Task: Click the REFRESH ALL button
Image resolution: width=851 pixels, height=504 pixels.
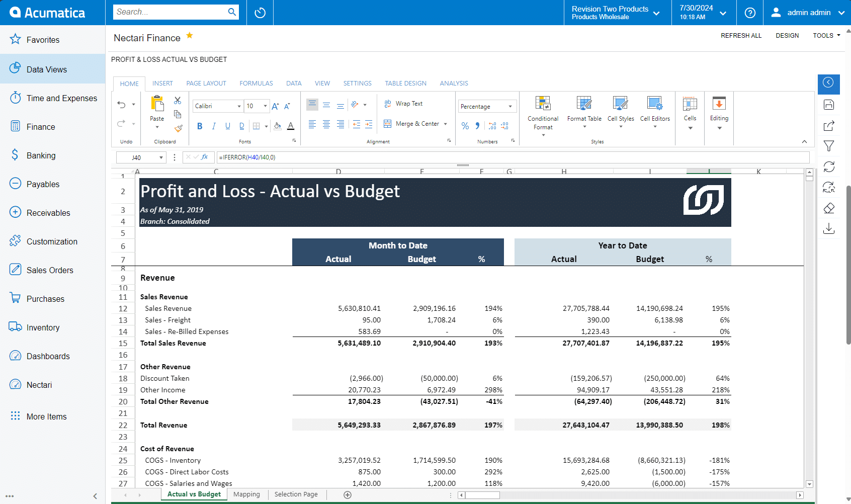Action: tap(741, 35)
